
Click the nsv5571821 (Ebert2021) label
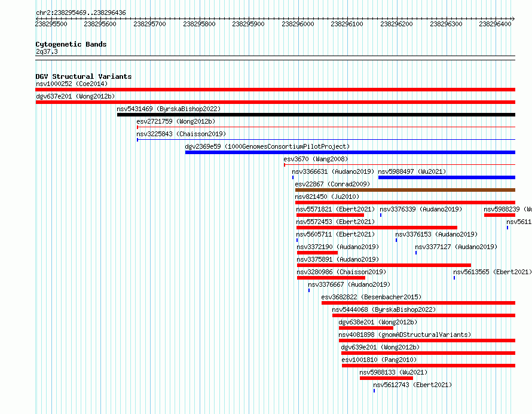[x=335, y=209]
